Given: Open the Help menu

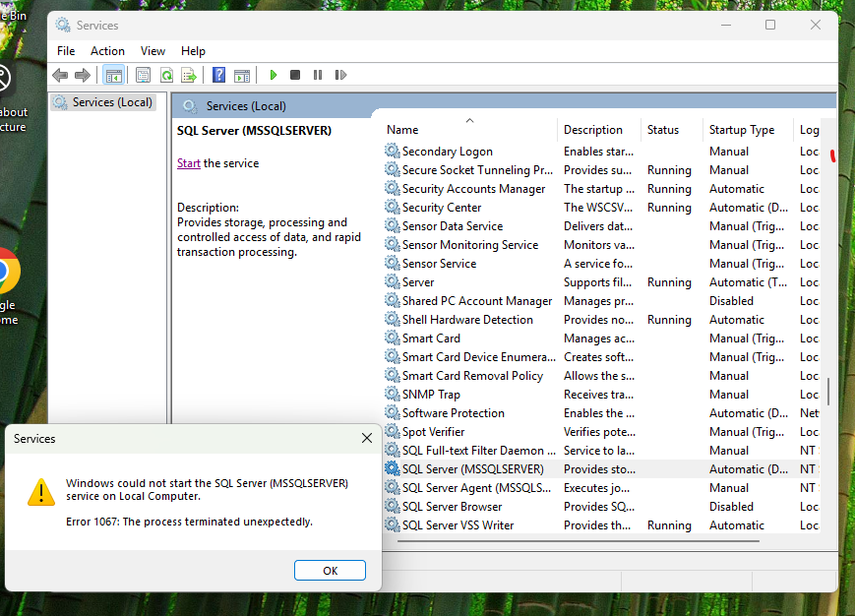Looking at the screenshot, I should pos(193,51).
